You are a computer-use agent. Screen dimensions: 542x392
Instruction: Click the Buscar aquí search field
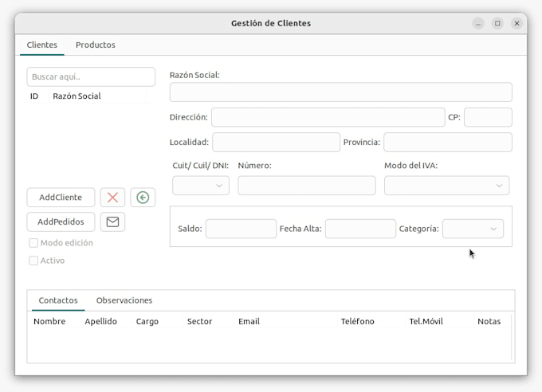click(x=91, y=76)
